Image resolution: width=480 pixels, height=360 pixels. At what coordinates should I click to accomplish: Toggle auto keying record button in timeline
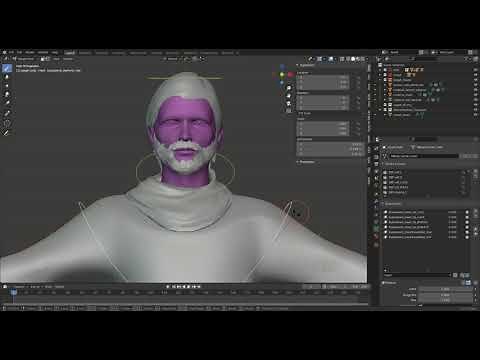pyautogui.click(x=168, y=286)
